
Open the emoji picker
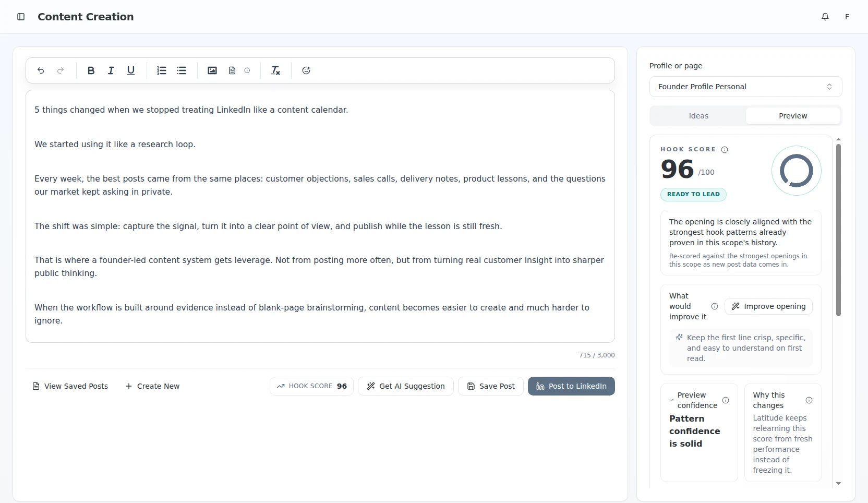[306, 70]
